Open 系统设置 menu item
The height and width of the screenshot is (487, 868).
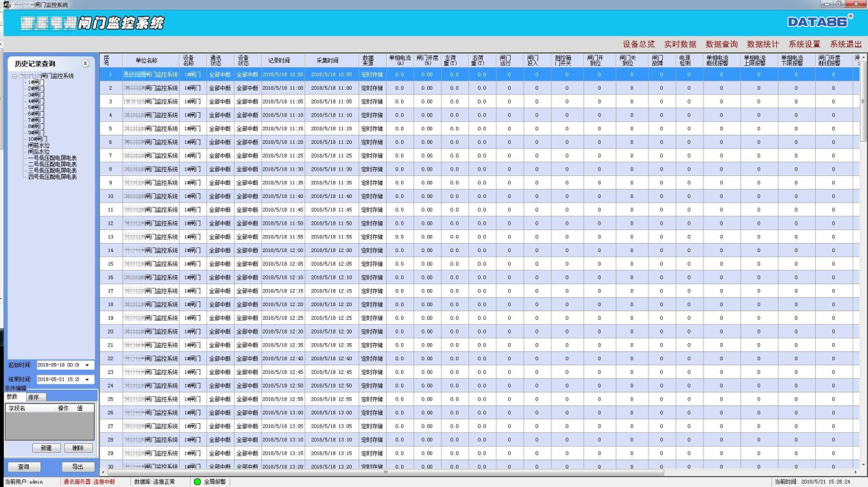[804, 45]
